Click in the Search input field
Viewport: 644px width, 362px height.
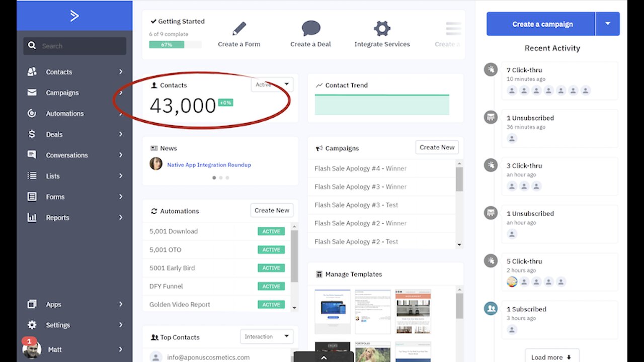[75, 46]
